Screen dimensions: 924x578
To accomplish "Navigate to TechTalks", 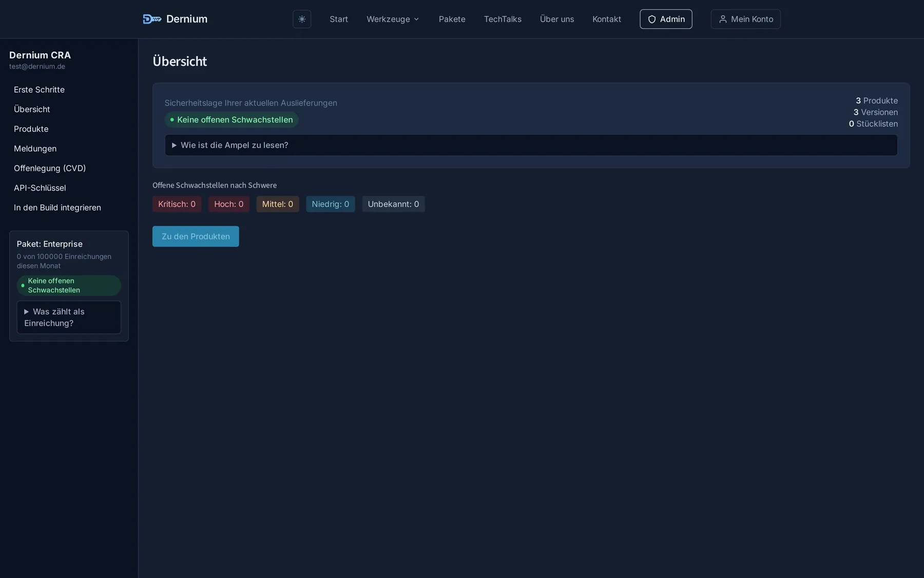I will [x=503, y=19].
